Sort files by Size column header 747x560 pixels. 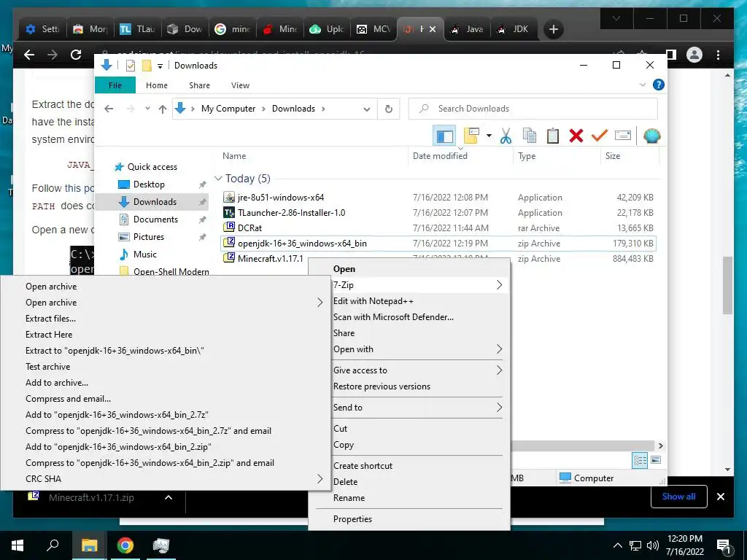(x=613, y=156)
